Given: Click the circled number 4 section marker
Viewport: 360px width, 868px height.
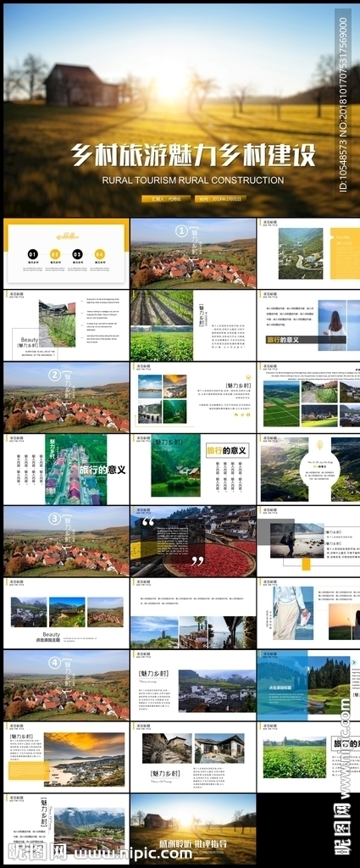Looking at the screenshot, I should (54, 663).
